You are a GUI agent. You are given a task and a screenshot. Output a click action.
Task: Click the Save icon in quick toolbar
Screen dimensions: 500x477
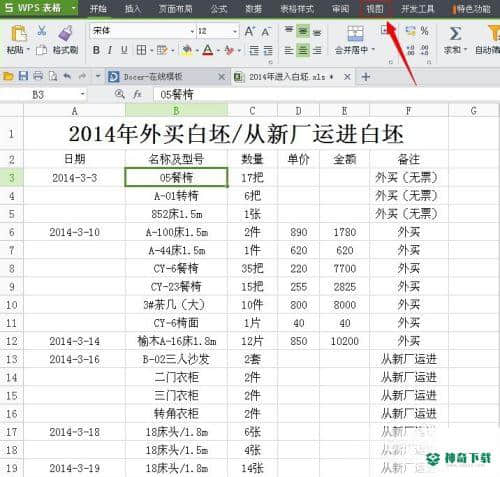(23, 76)
